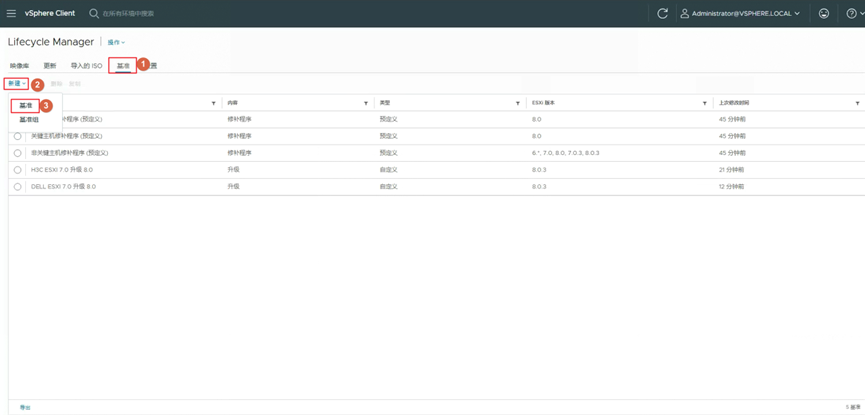Sort by the 类型 column header
The image size is (865, 415).
point(385,103)
